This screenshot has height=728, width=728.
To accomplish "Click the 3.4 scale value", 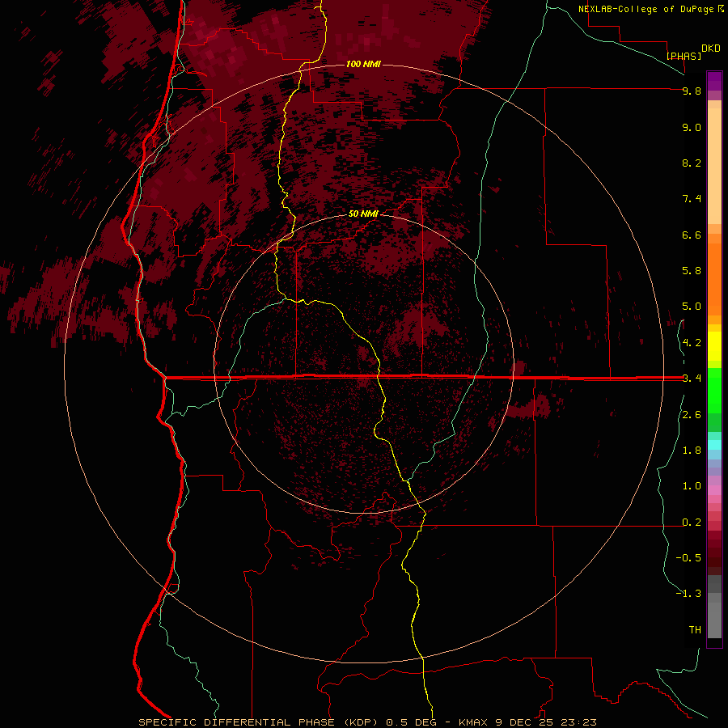I will tap(692, 379).
